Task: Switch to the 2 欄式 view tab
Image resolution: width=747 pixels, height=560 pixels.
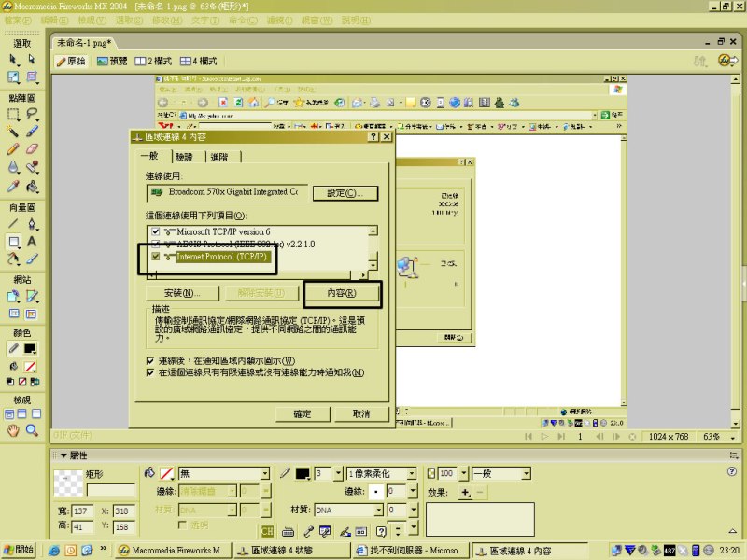Action: [x=153, y=61]
